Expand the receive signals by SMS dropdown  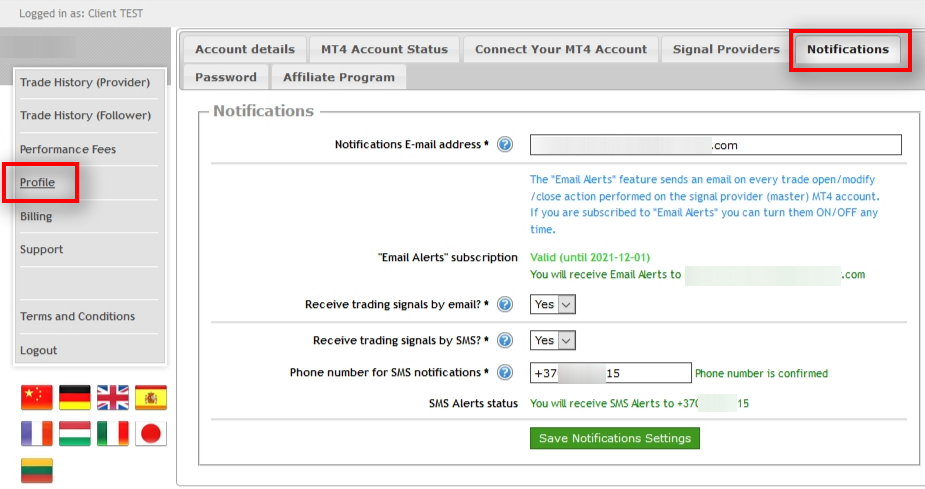pos(553,341)
